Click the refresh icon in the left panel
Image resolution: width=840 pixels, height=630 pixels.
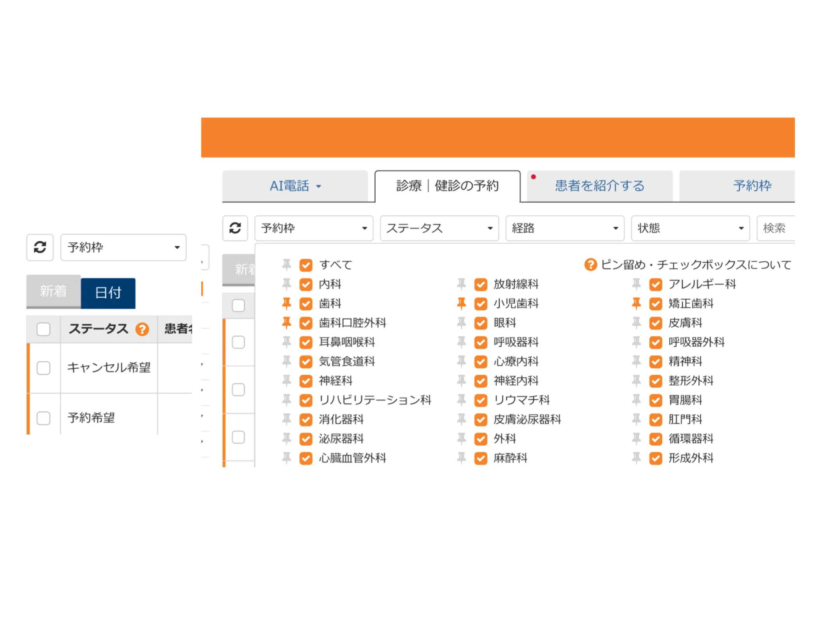40,247
